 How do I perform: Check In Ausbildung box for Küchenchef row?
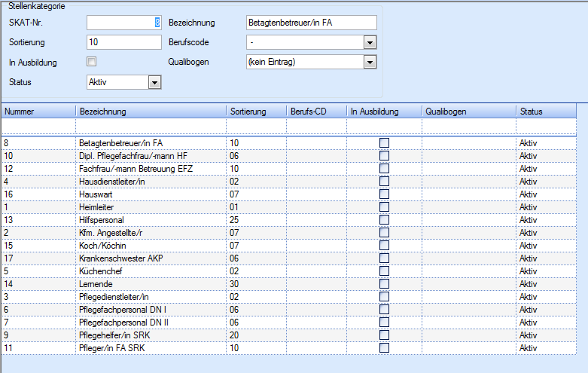[384, 271]
